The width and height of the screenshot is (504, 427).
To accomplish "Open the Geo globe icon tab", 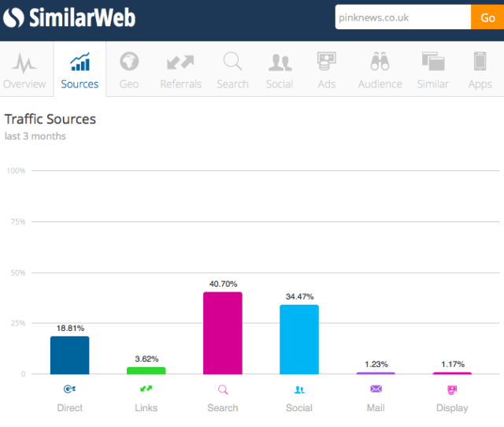I will click(128, 61).
